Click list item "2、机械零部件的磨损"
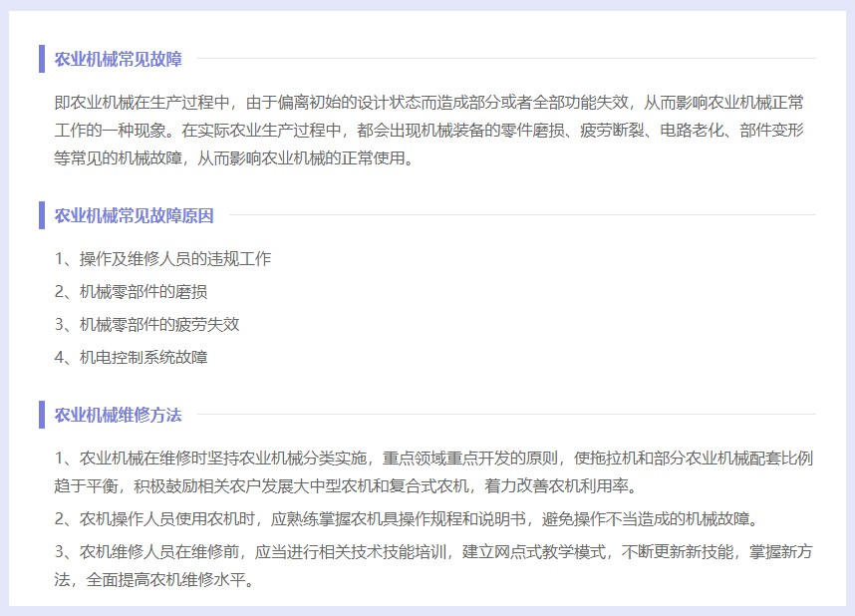This screenshot has height=616, width=855. pyautogui.click(x=131, y=292)
